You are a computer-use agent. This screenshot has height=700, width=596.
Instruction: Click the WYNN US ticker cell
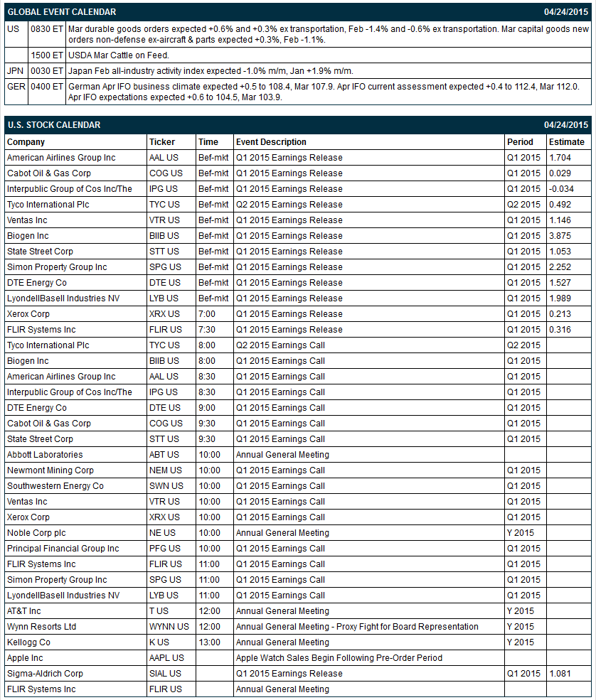171,626
